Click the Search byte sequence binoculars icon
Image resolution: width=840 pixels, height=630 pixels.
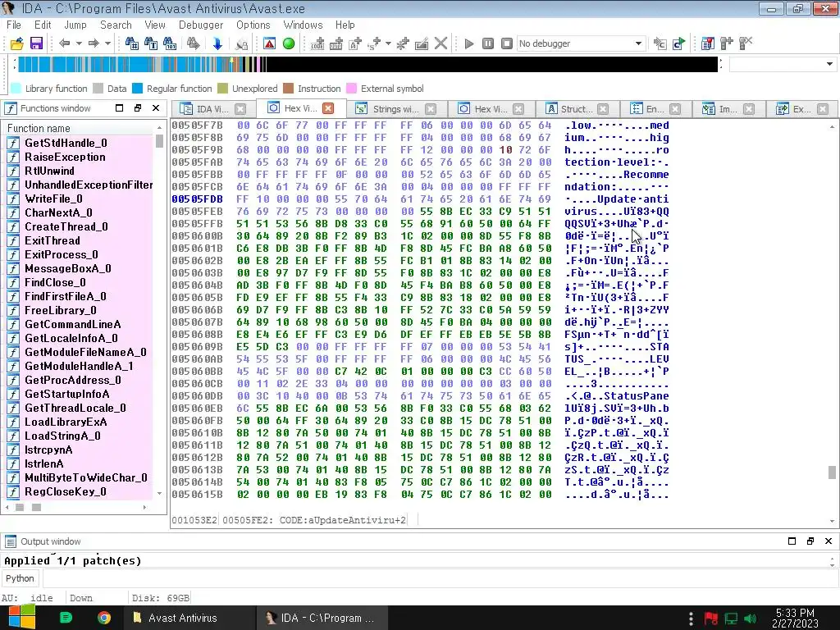coord(169,43)
